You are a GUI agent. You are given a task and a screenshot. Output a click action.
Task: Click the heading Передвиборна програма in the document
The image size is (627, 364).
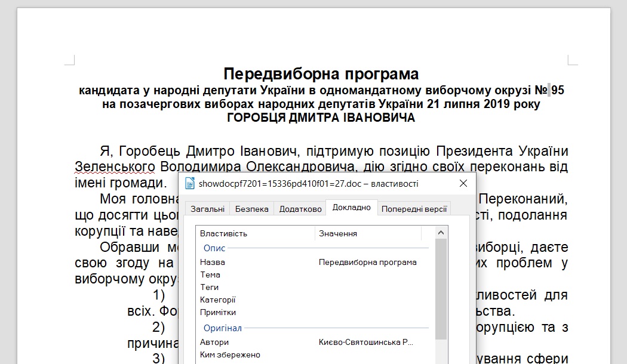[x=321, y=74]
